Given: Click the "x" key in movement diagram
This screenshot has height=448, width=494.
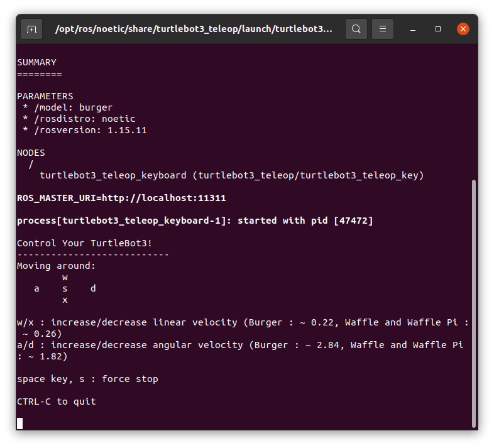Looking at the screenshot, I should tap(65, 300).
